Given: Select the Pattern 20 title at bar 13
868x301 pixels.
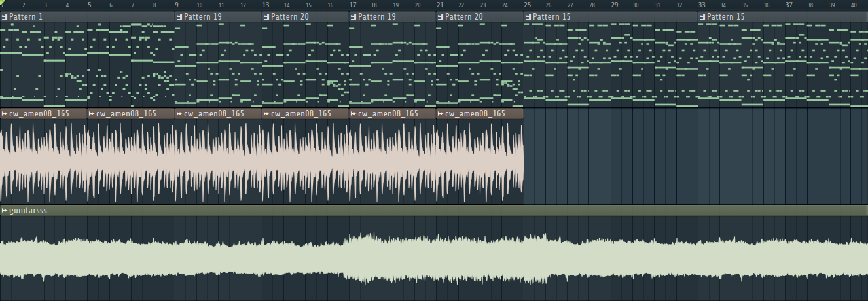Looking at the screenshot, I should tap(290, 16).
